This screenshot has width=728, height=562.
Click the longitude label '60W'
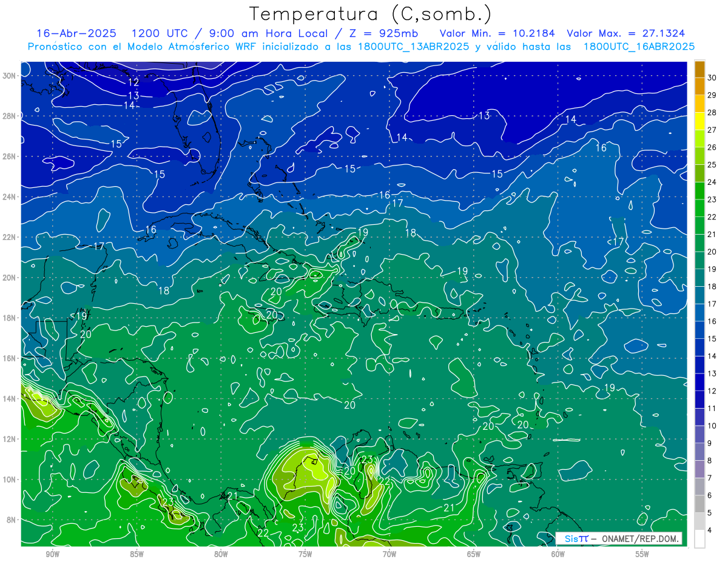pos(558,554)
